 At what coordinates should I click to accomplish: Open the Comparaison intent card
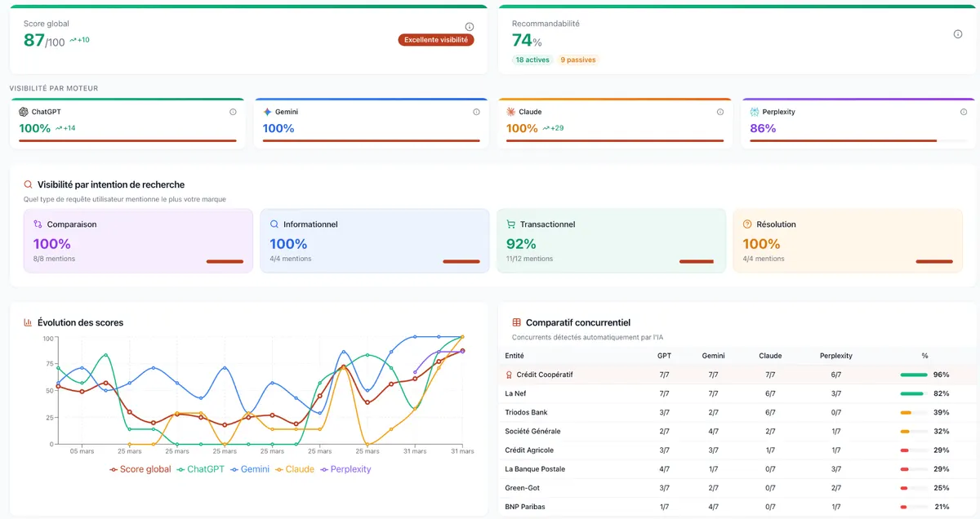[x=138, y=241]
